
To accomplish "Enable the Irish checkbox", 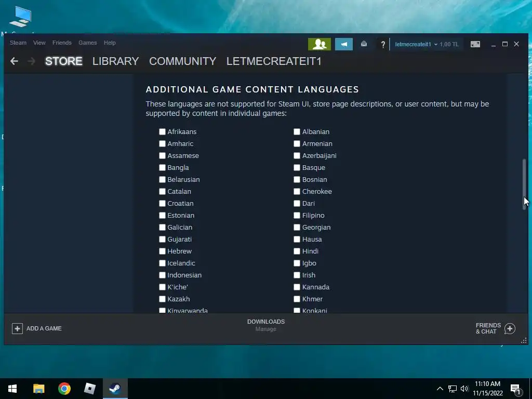I will point(297,275).
